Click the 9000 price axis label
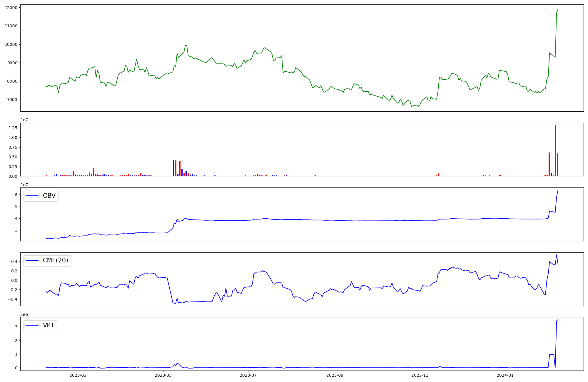Image resolution: width=588 pixels, height=382 pixels. pyautogui.click(x=12, y=63)
